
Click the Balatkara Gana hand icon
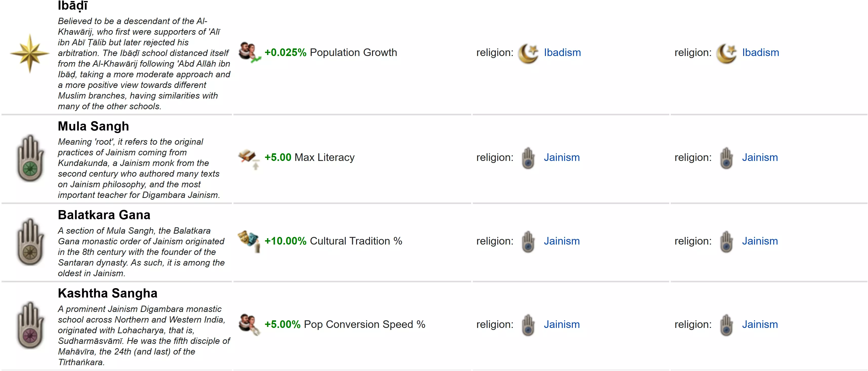coord(30,242)
